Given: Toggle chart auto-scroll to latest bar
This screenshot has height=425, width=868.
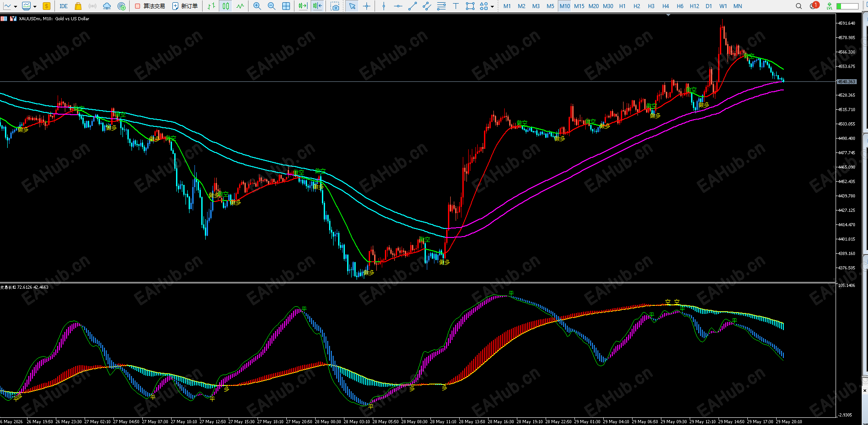Looking at the screenshot, I should click(303, 6).
